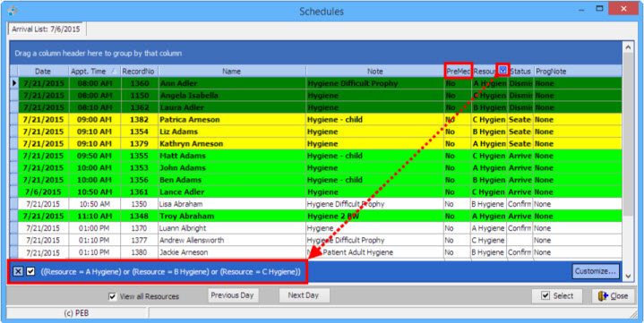Click the RecordNo column header
The image size is (644, 323).
[139, 72]
